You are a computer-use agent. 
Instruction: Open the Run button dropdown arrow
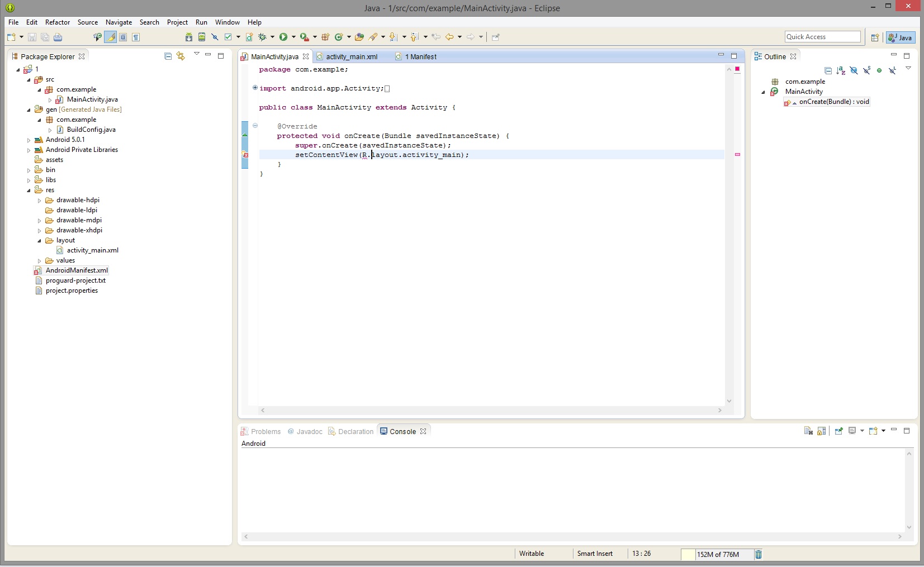pos(293,37)
